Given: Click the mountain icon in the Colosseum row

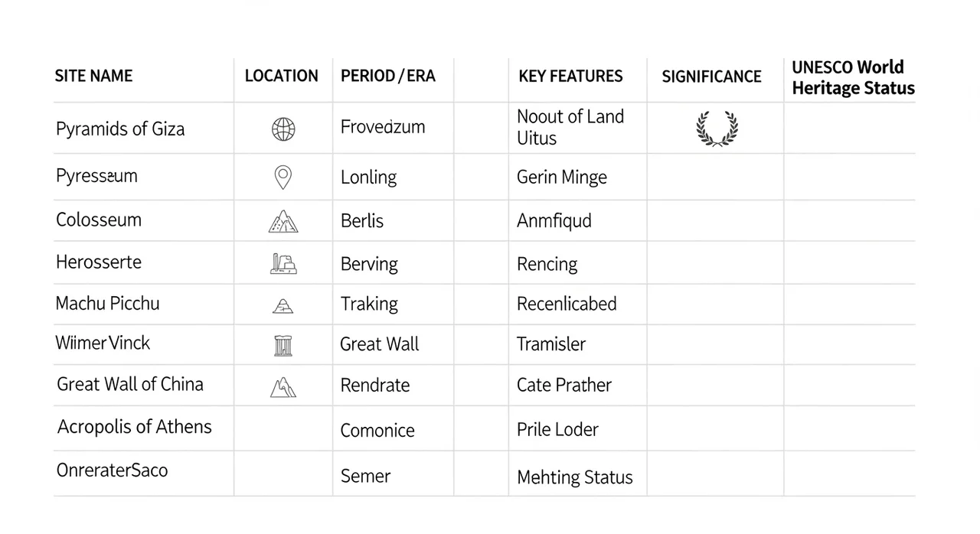Looking at the screenshot, I should (x=283, y=222).
